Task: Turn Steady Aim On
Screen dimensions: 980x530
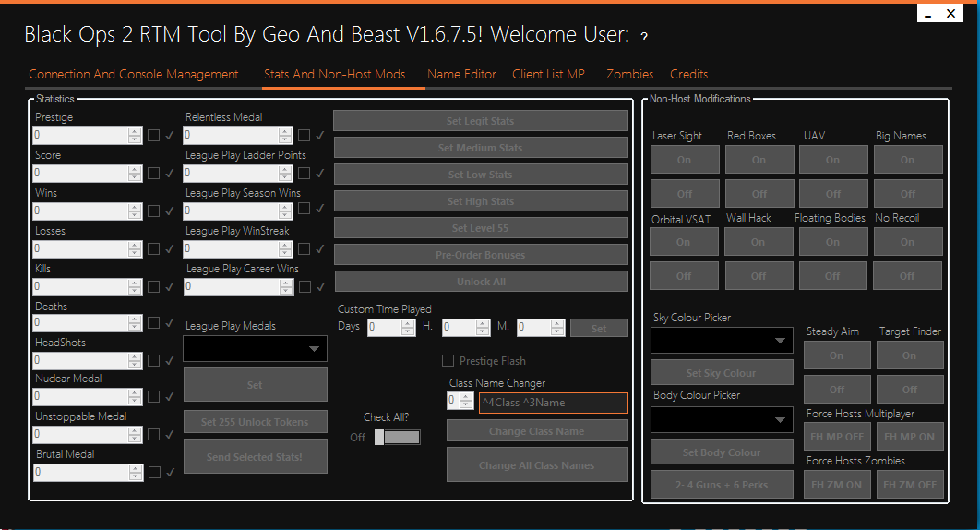Action: click(x=837, y=355)
